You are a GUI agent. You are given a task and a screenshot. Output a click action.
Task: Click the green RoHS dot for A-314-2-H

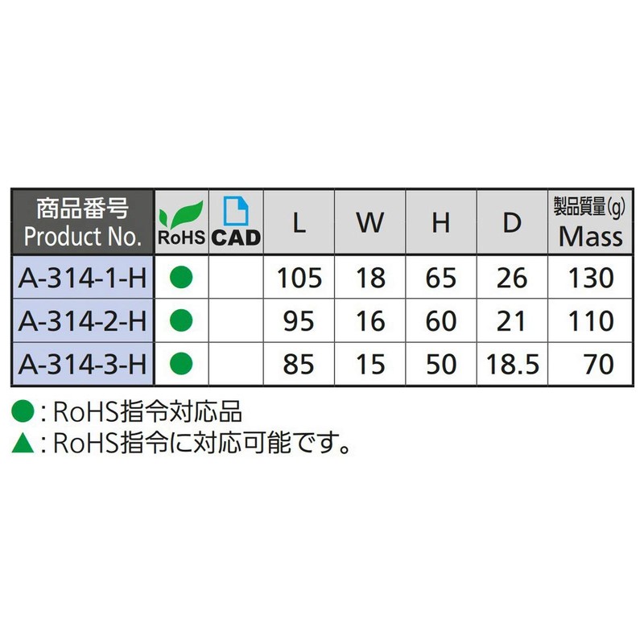[x=181, y=321]
